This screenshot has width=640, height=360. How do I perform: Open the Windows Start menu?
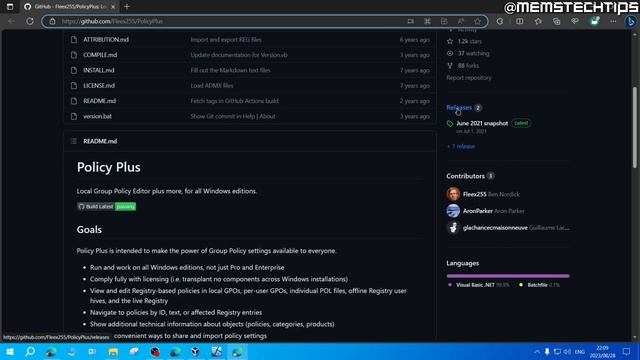pos(10,351)
